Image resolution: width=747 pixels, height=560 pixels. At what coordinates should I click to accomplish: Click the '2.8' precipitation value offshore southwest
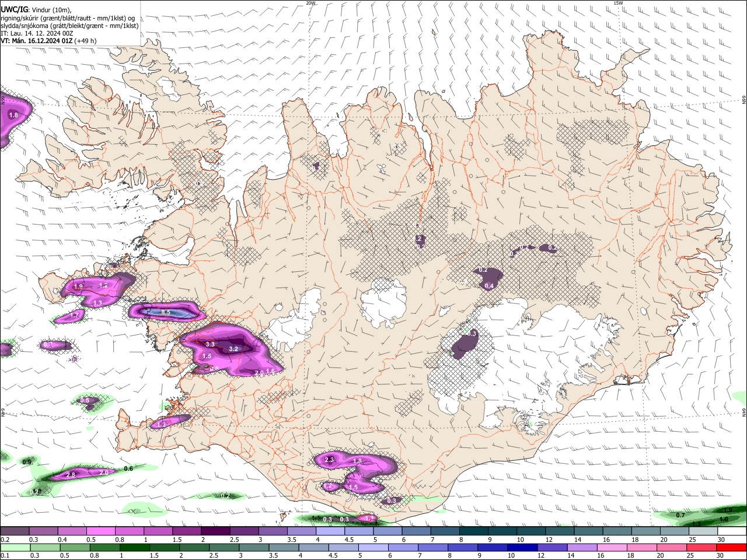(x=71, y=475)
